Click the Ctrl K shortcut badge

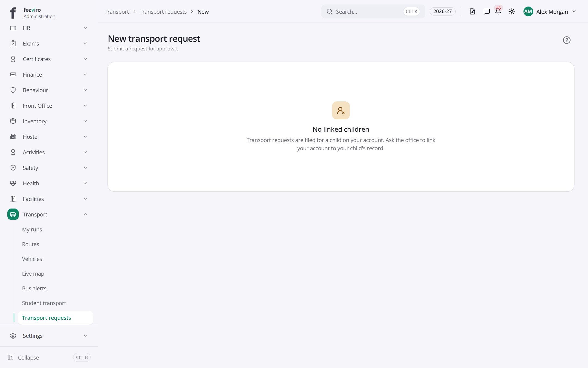click(411, 11)
